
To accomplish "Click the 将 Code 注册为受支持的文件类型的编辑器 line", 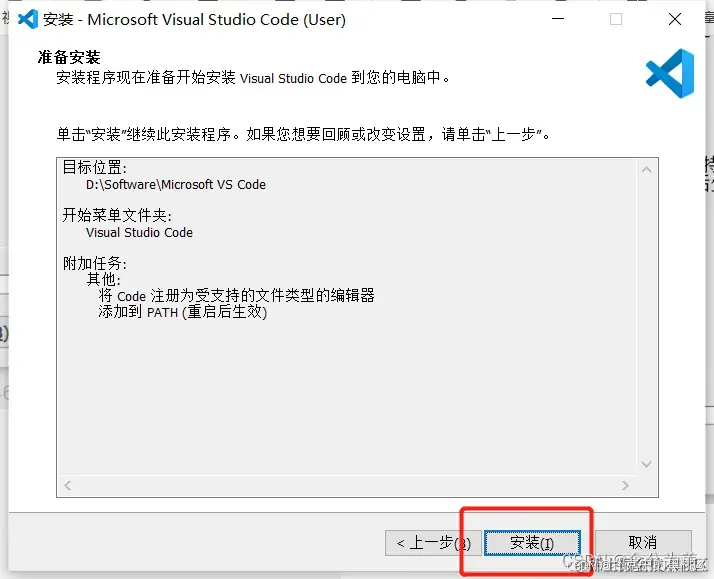I will point(236,295).
